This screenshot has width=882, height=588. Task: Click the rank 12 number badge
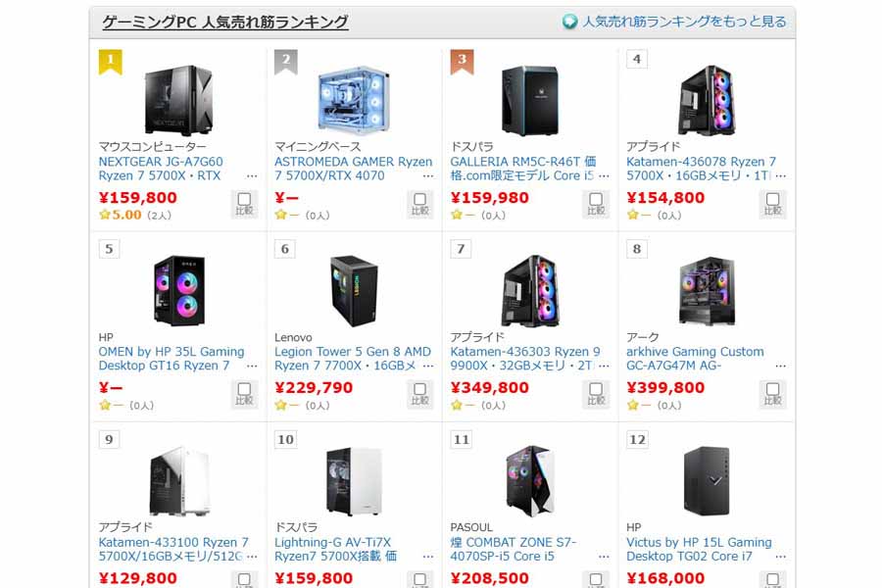click(637, 439)
